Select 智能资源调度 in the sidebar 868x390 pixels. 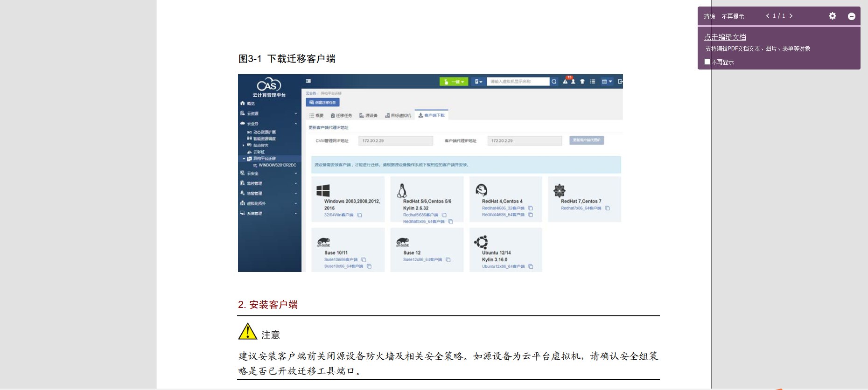tap(265, 139)
